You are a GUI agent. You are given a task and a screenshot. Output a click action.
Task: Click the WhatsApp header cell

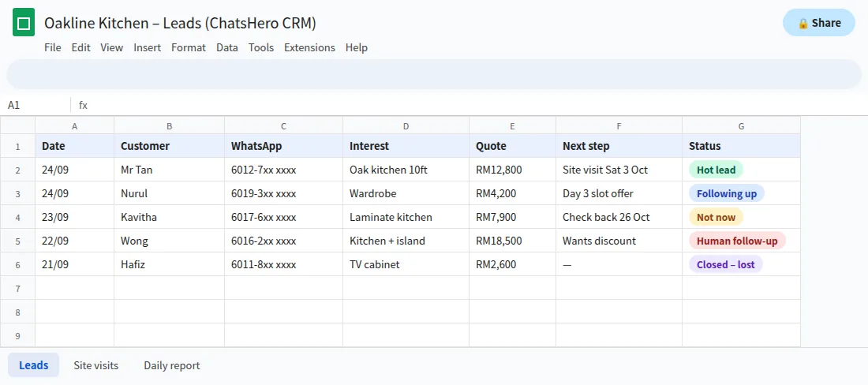point(283,146)
